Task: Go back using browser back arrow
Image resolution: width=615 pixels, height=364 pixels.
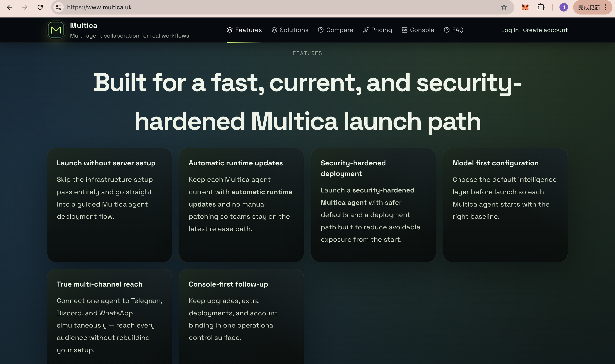Action: pyautogui.click(x=9, y=7)
